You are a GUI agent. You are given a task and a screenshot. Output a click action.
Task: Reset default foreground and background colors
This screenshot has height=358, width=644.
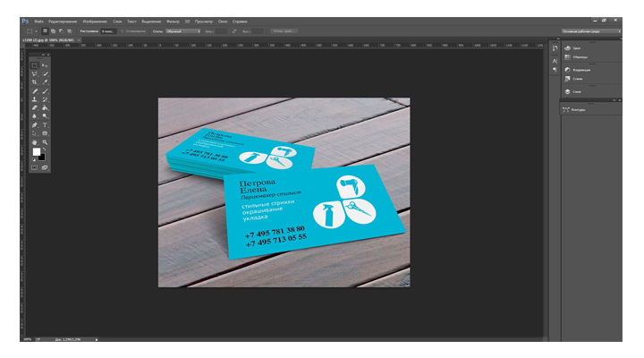click(34, 159)
